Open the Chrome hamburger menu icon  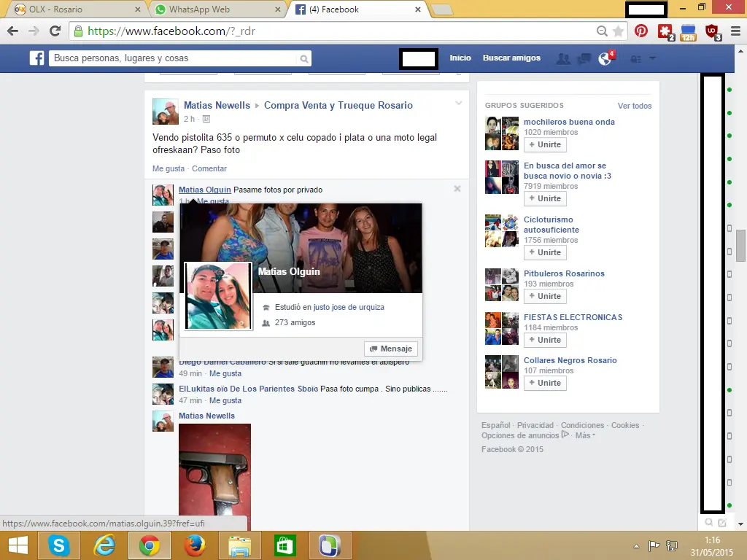click(x=735, y=32)
